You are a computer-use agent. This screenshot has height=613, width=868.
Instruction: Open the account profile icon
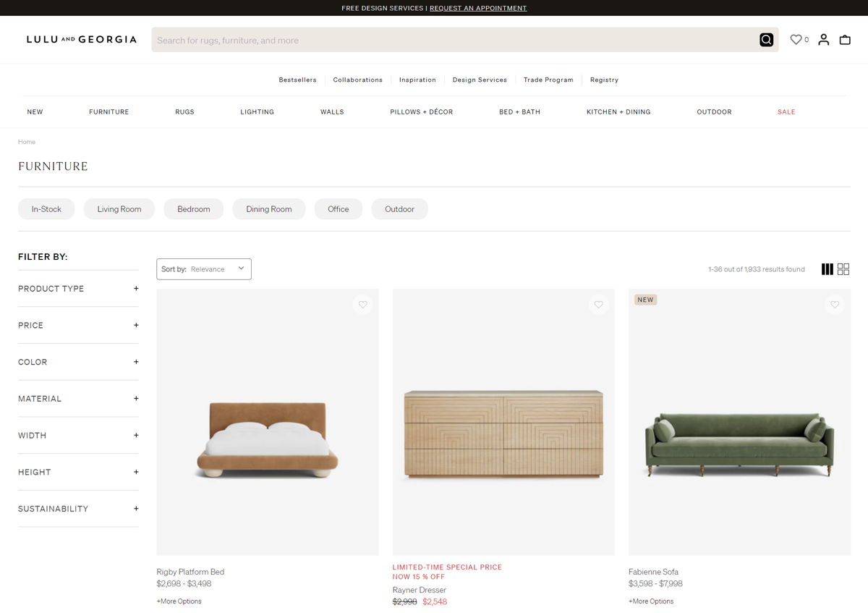(x=823, y=40)
